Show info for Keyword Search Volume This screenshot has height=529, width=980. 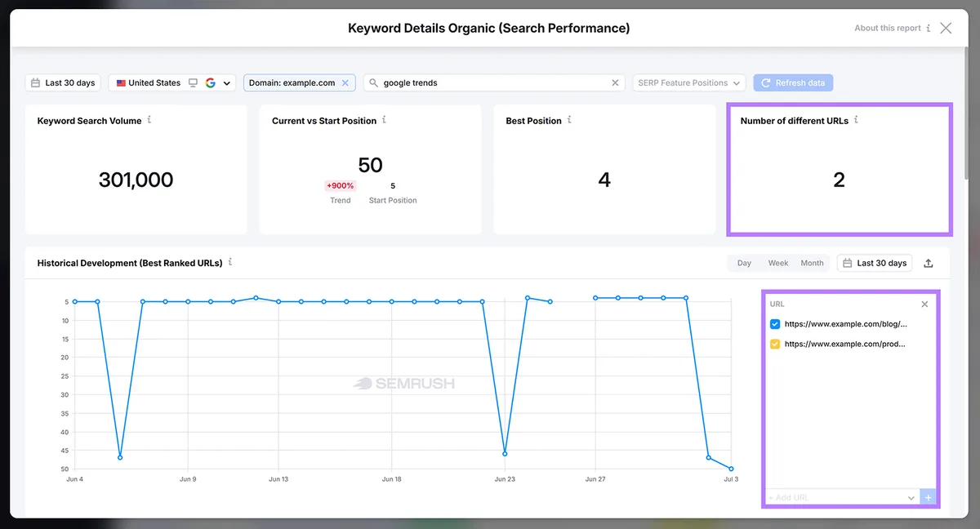149,119
